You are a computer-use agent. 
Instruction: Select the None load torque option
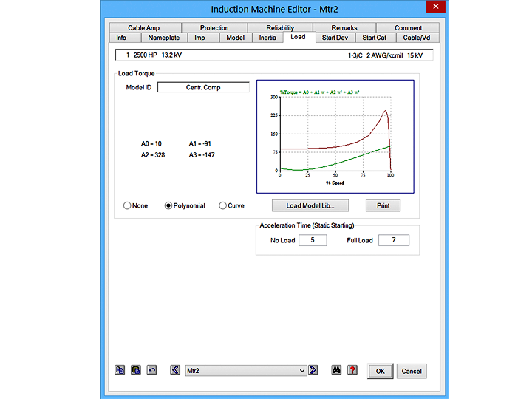click(127, 206)
